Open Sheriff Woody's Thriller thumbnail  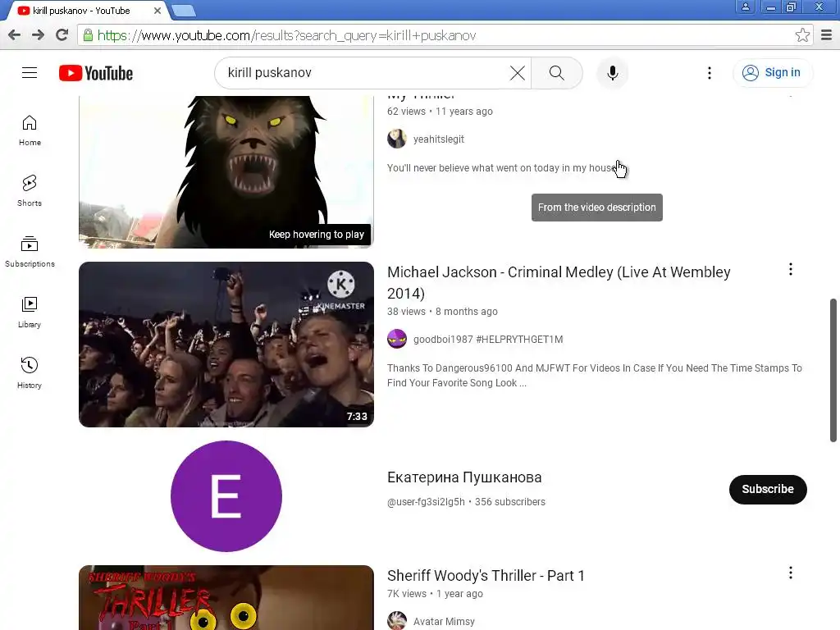click(x=226, y=597)
